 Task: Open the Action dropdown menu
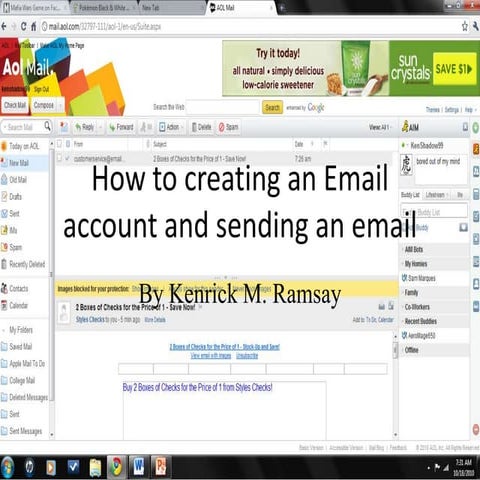tap(171, 127)
